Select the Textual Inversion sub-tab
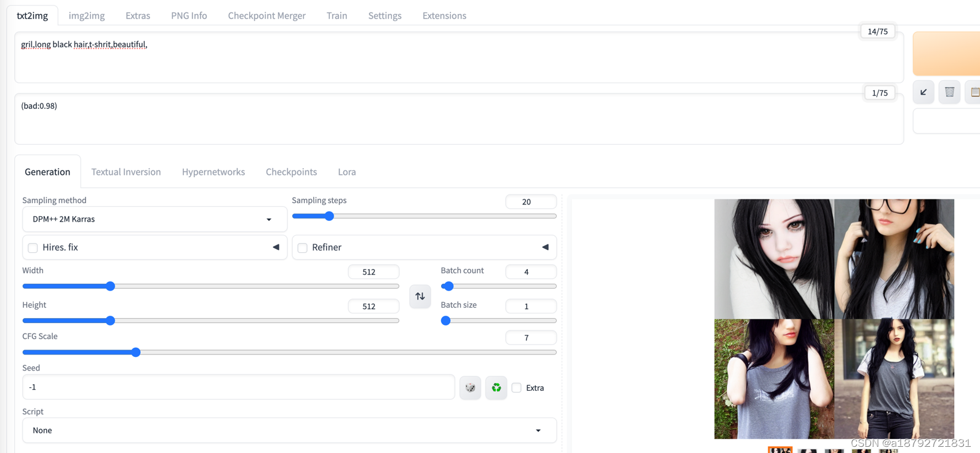 [x=126, y=172]
